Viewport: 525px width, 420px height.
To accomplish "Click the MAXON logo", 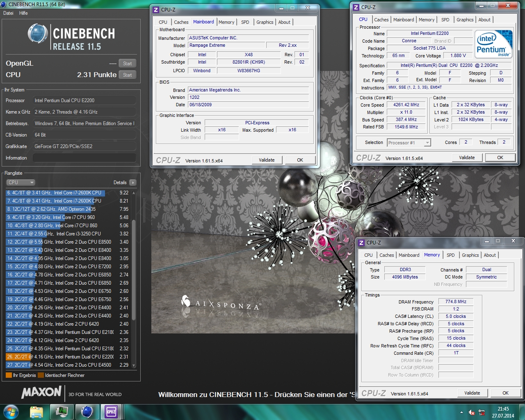I will coord(41,392).
